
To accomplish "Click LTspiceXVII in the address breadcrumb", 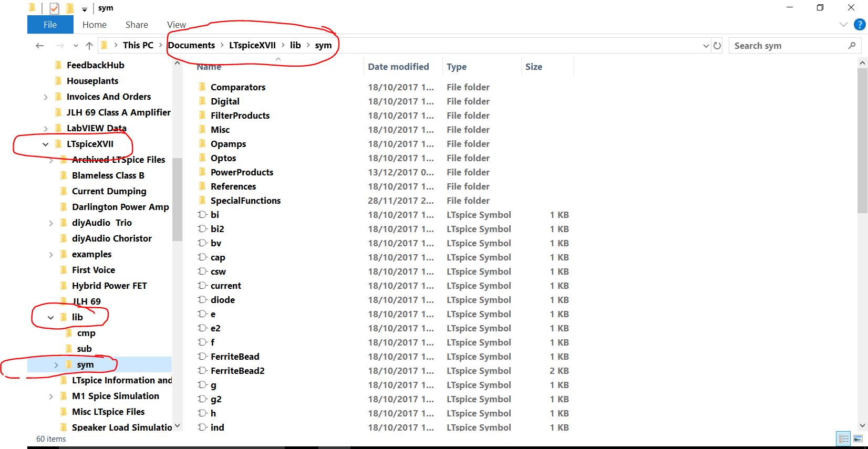I will point(252,45).
